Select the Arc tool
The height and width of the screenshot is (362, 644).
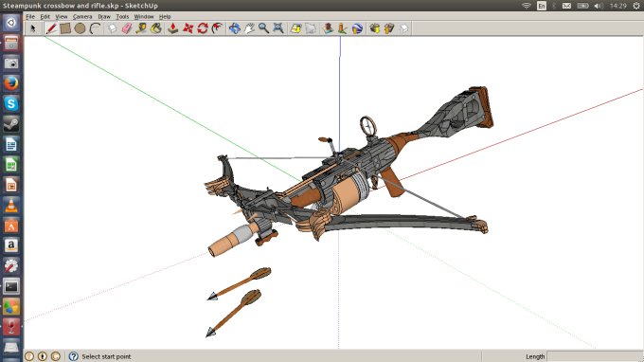pyautogui.click(x=96, y=28)
